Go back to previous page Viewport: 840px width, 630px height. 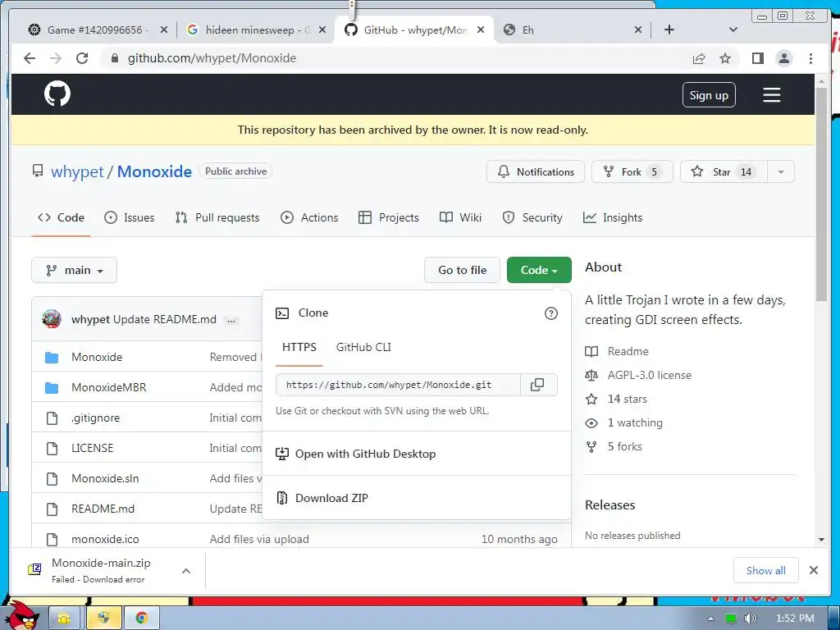point(30,58)
